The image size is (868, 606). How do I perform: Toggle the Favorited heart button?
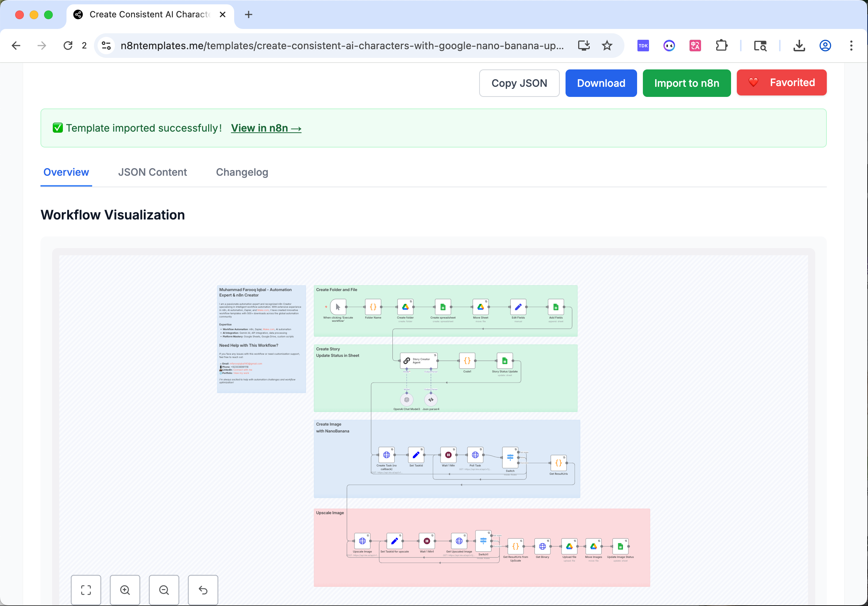point(781,82)
